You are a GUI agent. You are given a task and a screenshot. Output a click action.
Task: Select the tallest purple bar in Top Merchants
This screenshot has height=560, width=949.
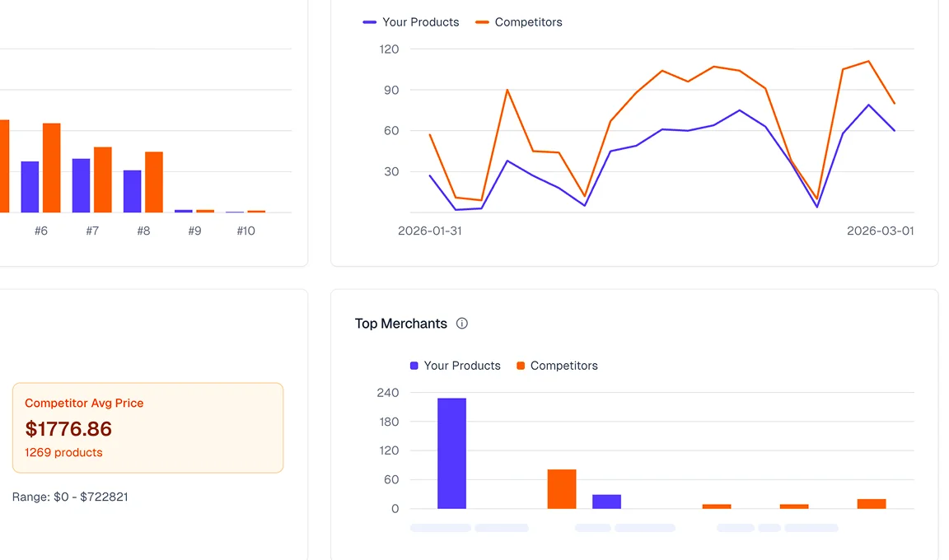coord(451,453)
